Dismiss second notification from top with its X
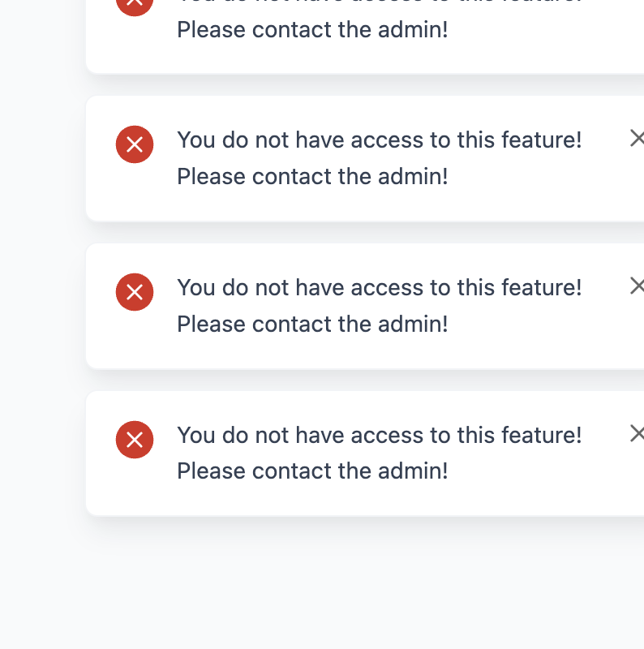This screenshot has width=644, height=649. 637,138
